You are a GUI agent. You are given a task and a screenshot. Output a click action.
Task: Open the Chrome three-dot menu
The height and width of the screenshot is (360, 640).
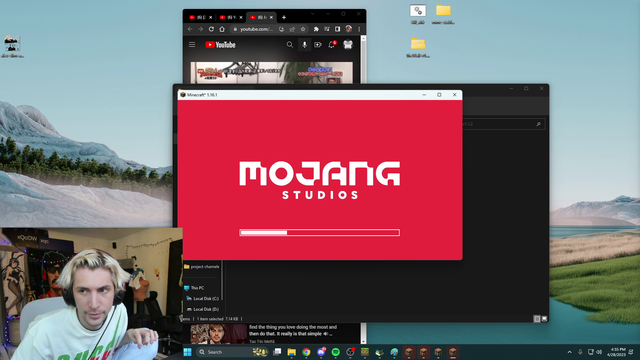[x=359, y=29]
